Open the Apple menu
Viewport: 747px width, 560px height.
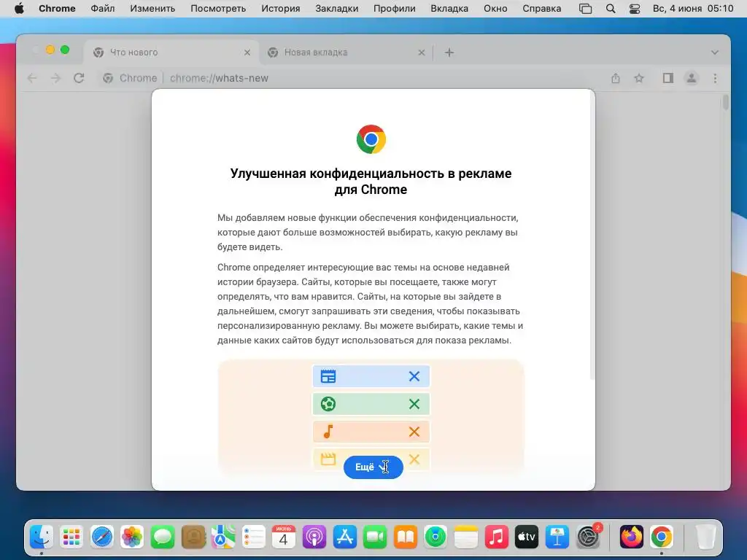[19, 9]
